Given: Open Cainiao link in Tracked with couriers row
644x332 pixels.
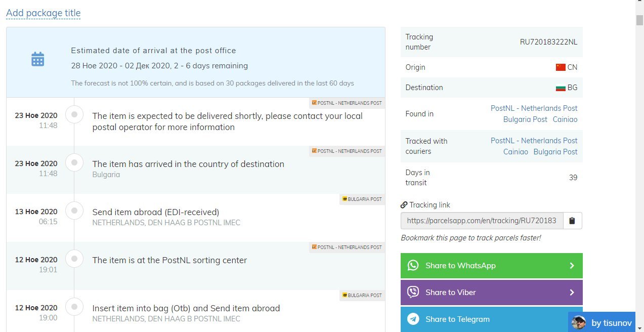Looking at the screenshot, I should pos(516,152).
